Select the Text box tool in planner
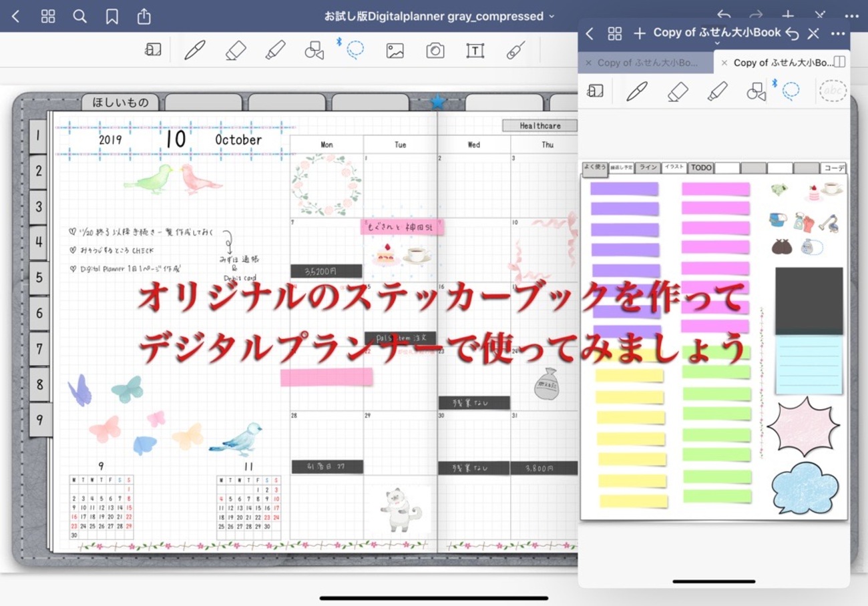Viewport: 868px width, 606px height. [x=475, y=51]
